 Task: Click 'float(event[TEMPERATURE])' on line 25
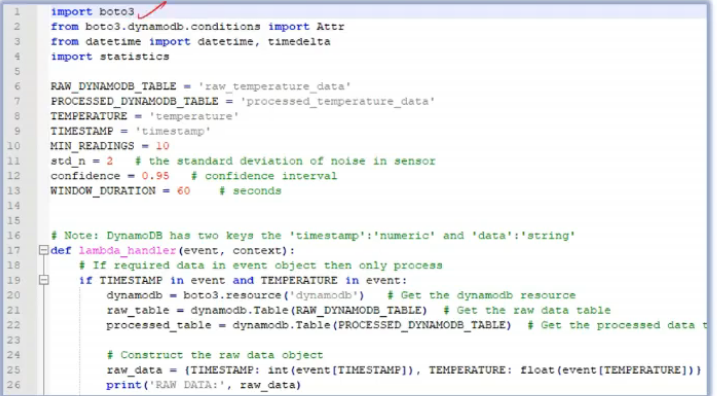[607, 369]
